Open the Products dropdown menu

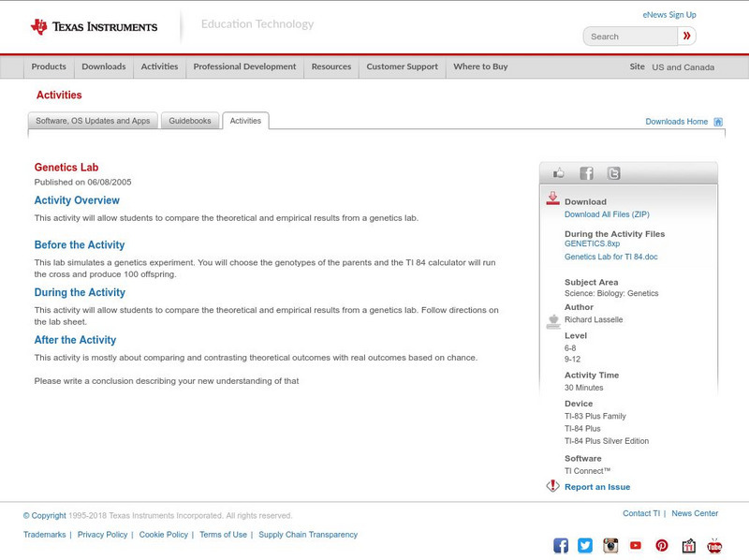point(49,66)
